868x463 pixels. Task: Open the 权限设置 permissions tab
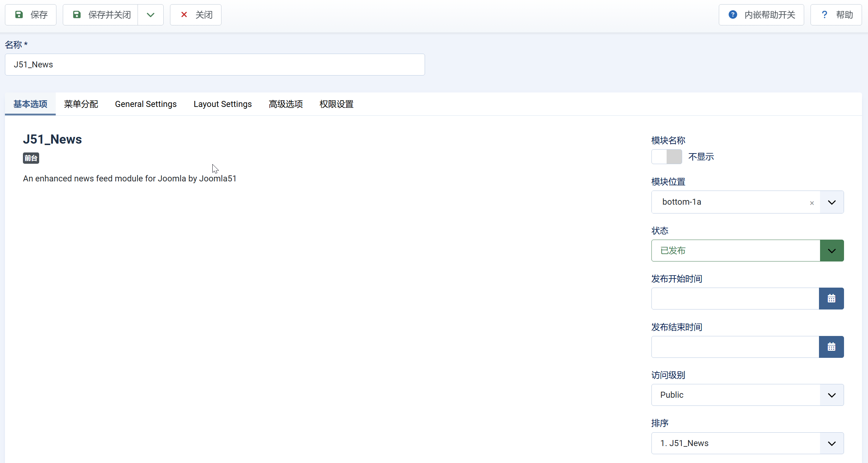click(x=336, y=104)
